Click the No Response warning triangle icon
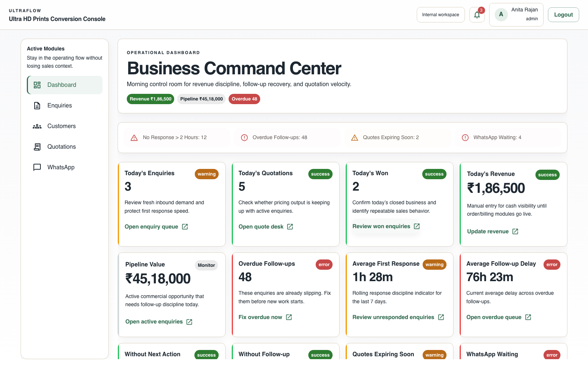This screenshot has width=588, height=368. 135,138
